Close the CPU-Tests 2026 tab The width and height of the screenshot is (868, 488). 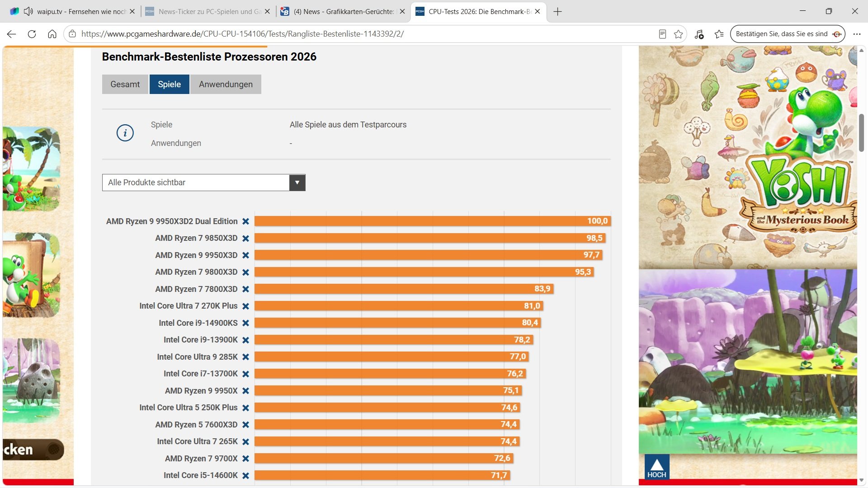click(537, 11)
